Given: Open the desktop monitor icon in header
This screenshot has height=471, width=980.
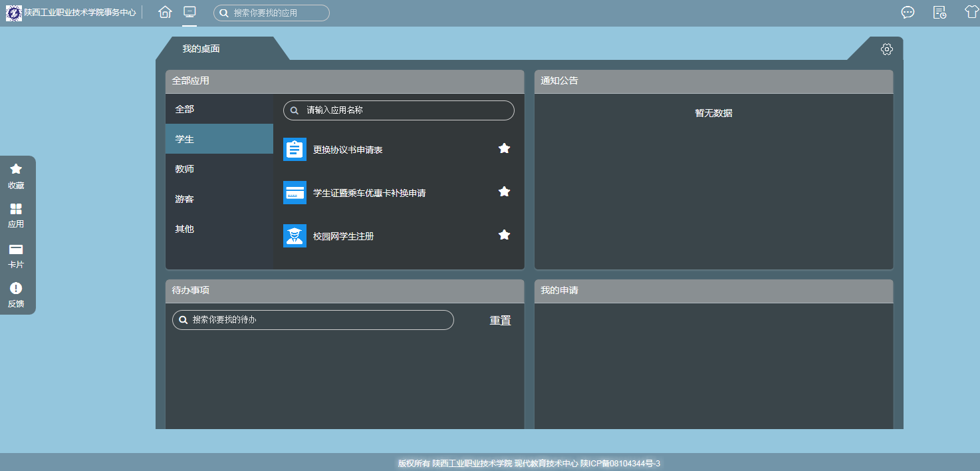Looking at the screenshot, I should [x=189, y=12].
